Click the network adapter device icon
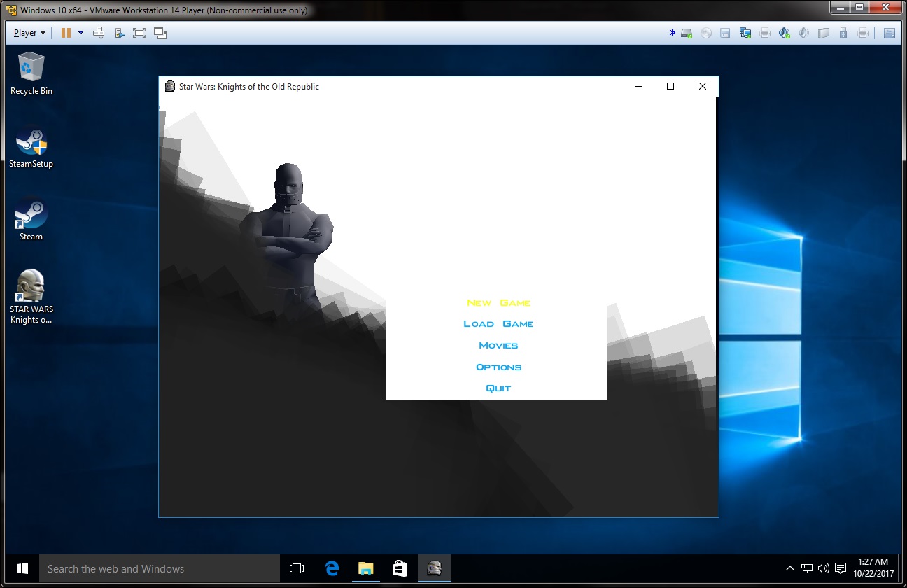The image size is (907, 588). pos(745,33)
